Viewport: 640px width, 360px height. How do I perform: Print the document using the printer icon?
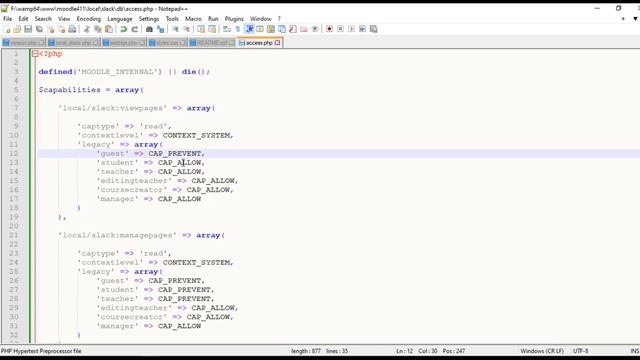point(72,29)
